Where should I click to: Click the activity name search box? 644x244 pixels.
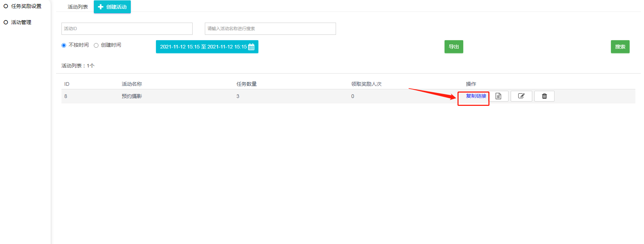click(x=270, y=29)
